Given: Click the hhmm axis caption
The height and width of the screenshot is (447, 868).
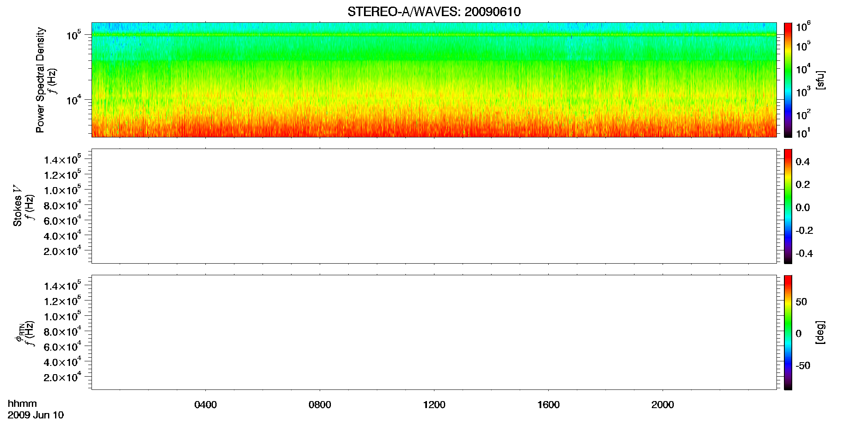Looking at the screenshot, I should (x=22, y=404).
